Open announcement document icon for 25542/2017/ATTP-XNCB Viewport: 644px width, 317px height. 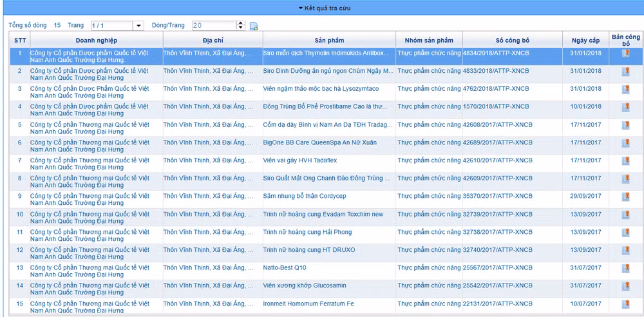click(x=625, y=286)
